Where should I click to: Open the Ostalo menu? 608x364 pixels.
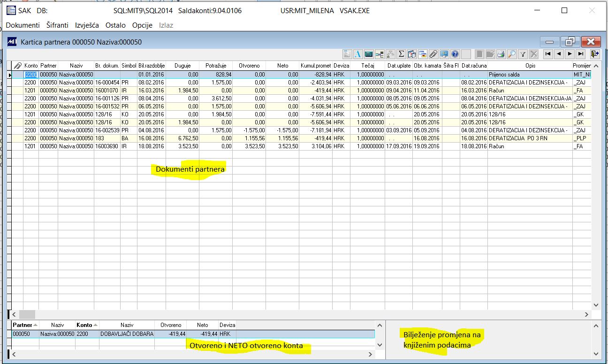tap(115, 25)
